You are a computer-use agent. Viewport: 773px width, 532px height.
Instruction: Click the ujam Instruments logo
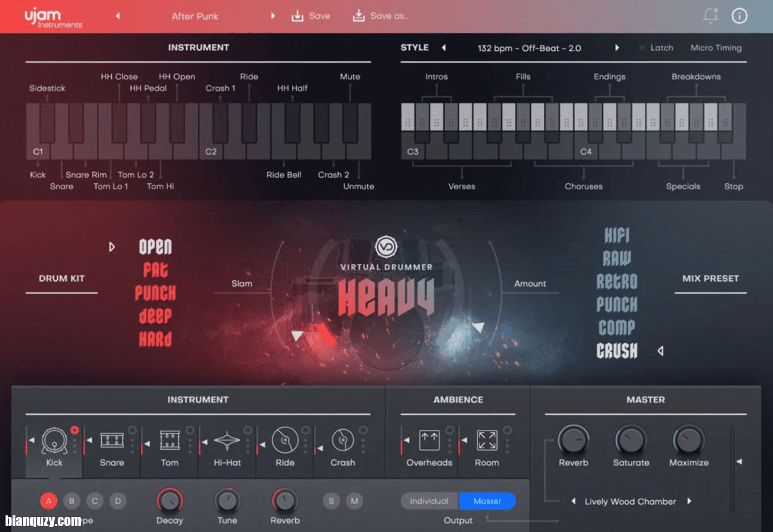pyautogui.click(x=53, y=18)
